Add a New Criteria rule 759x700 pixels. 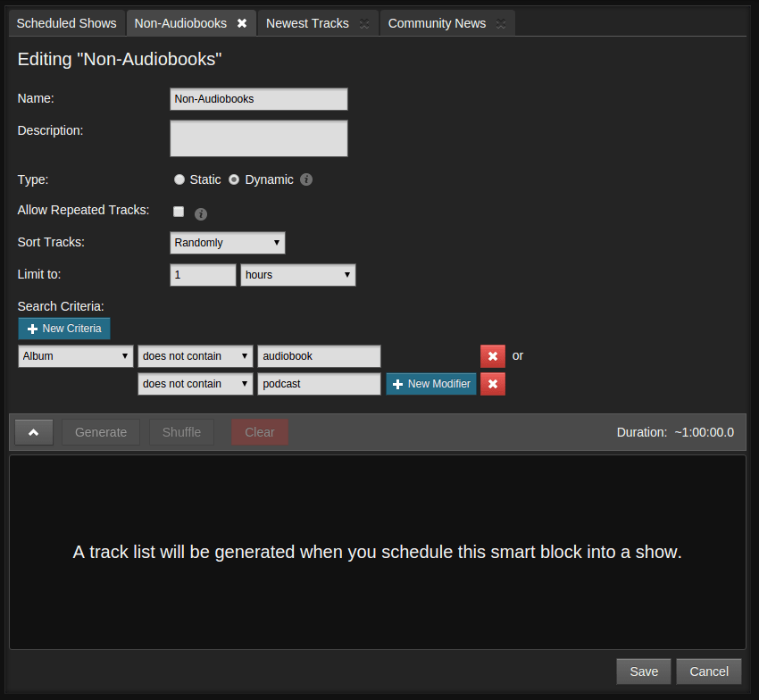[63, 328]
